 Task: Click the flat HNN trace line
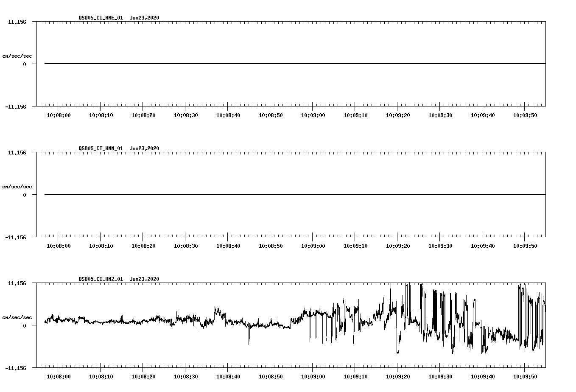coord(295,194)
